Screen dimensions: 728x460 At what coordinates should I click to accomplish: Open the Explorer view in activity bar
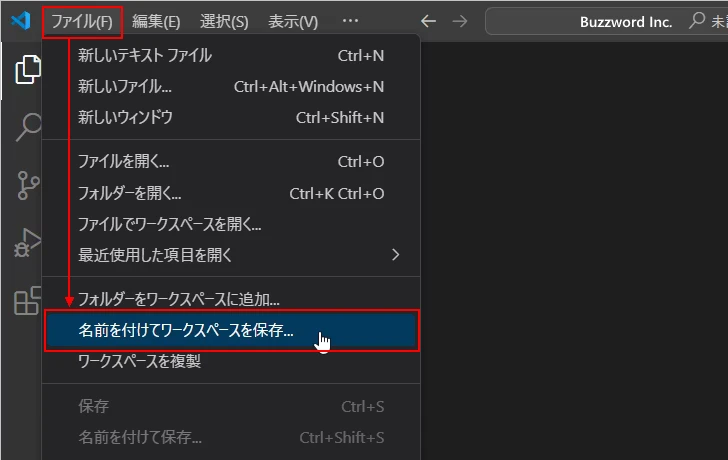pos(28,70)
